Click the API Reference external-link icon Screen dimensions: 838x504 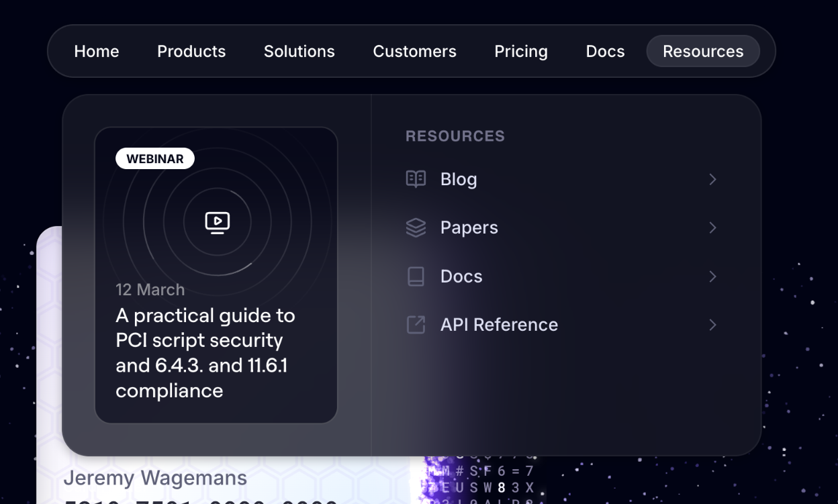tap(416, 325)
